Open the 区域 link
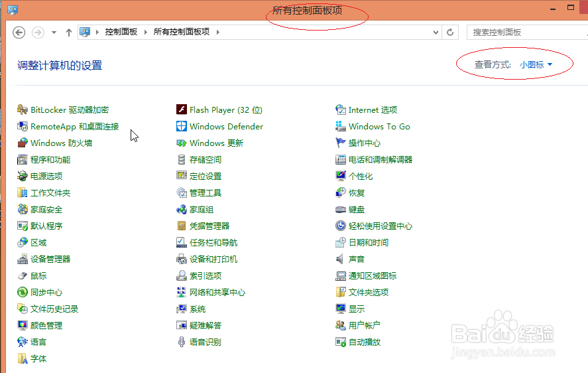 38,243
